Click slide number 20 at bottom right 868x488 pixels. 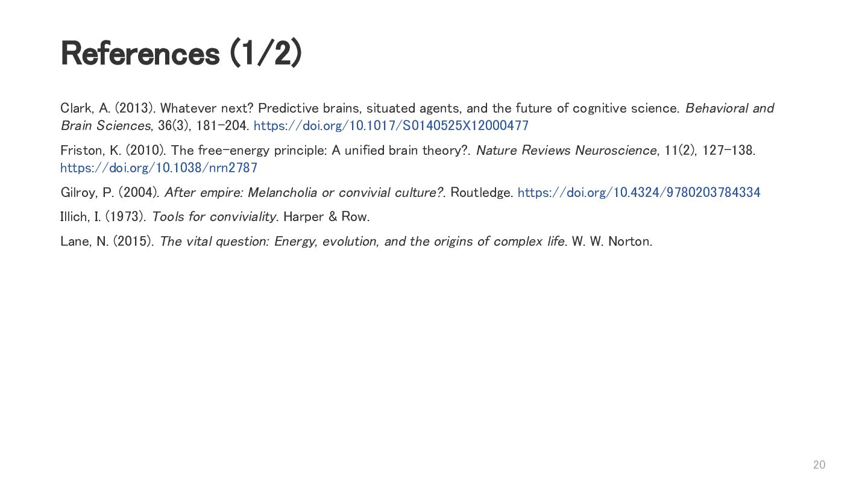click(x=819, y=465)
